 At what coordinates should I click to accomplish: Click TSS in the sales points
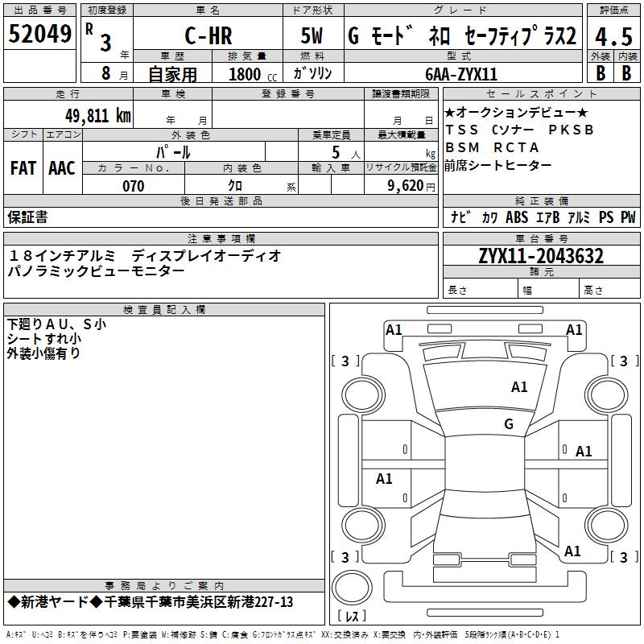pyautogui.click(x=461, y=130)
